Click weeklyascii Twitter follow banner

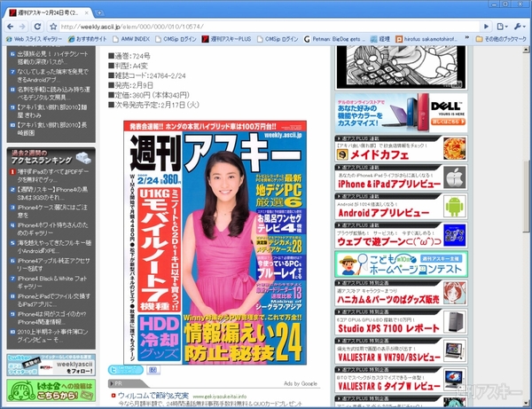pos(51,366)
